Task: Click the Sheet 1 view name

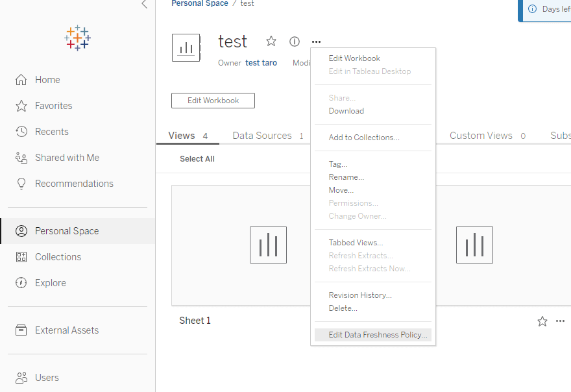Action: (x=195, y=321)
